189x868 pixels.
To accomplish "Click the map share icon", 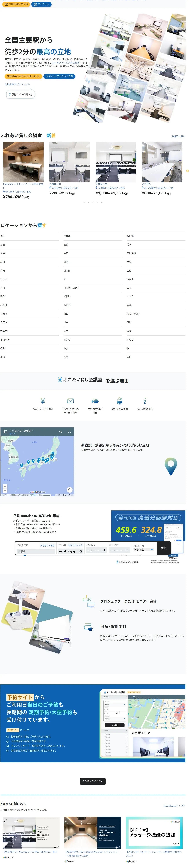I will (61, 432).
